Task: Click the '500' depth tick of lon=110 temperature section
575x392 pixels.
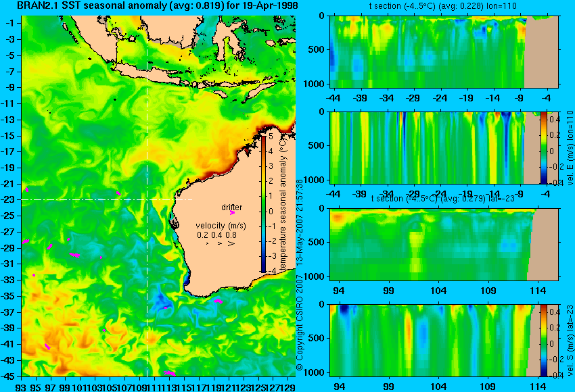Action: point(317,50)
